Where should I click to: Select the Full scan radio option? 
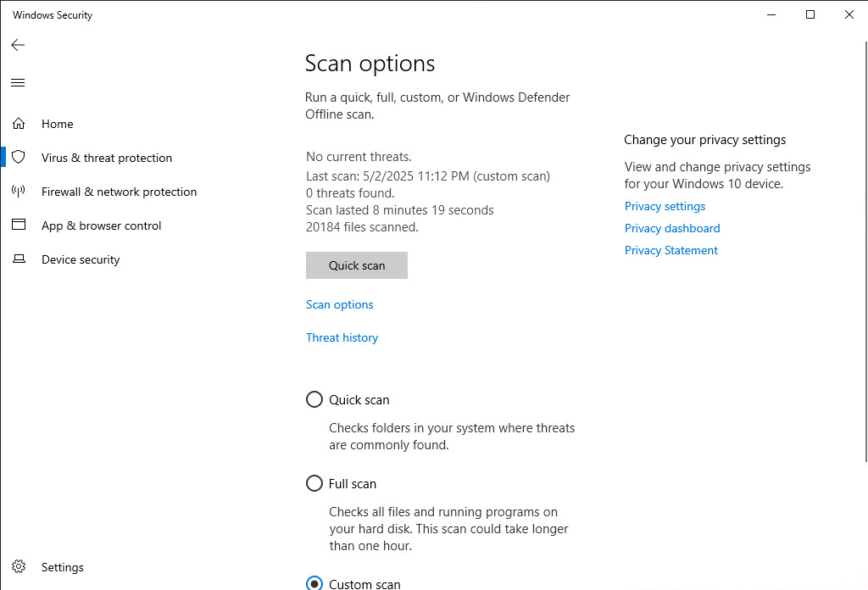(x=314, y=483)
